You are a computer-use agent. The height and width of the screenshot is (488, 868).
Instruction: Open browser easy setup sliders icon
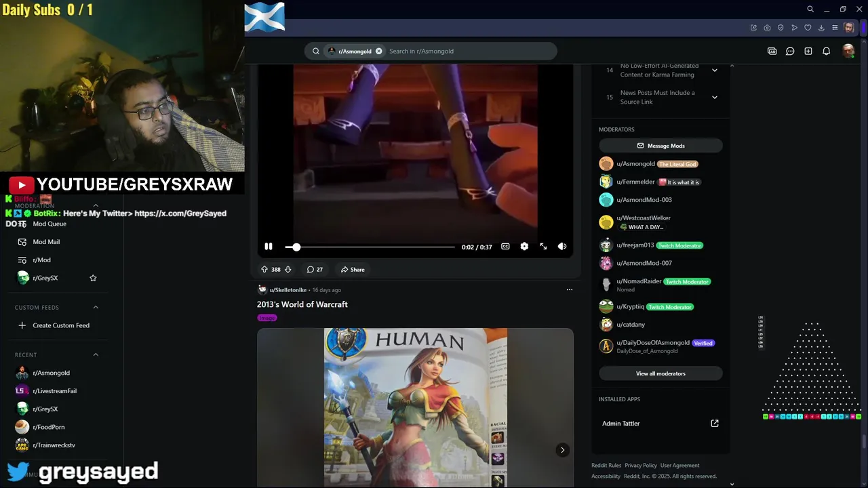[x=835, y=28]
